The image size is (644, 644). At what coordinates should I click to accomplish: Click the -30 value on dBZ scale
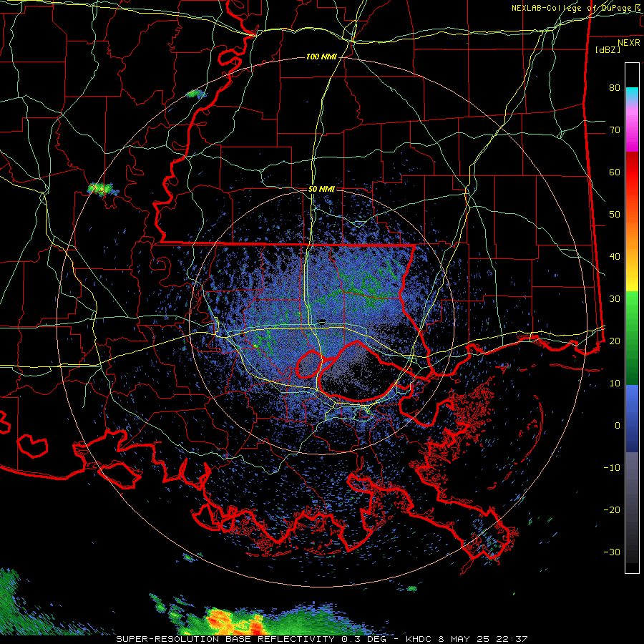click(x=612, y=552)
